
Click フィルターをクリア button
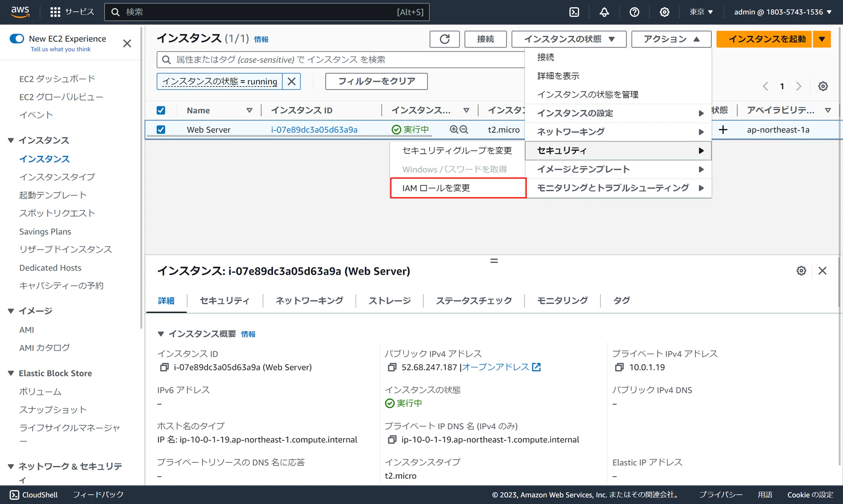coord(376,81)
